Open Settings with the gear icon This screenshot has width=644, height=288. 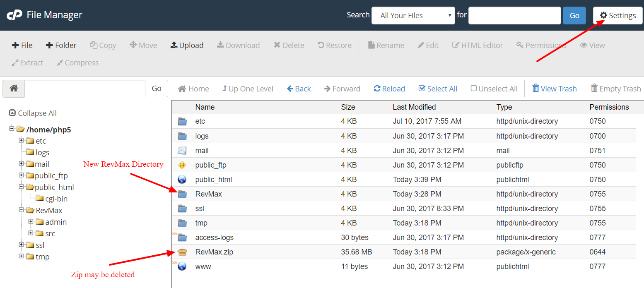(604, 15)
